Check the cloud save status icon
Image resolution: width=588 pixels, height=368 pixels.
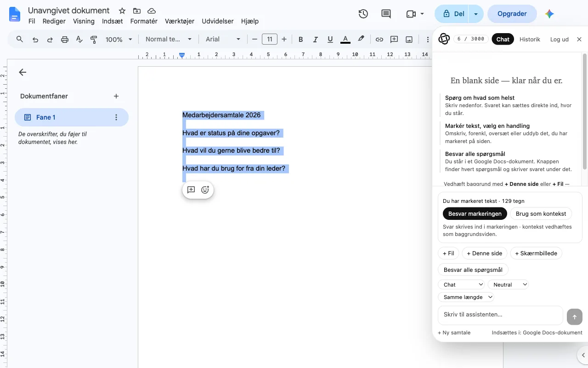point(151,11)
